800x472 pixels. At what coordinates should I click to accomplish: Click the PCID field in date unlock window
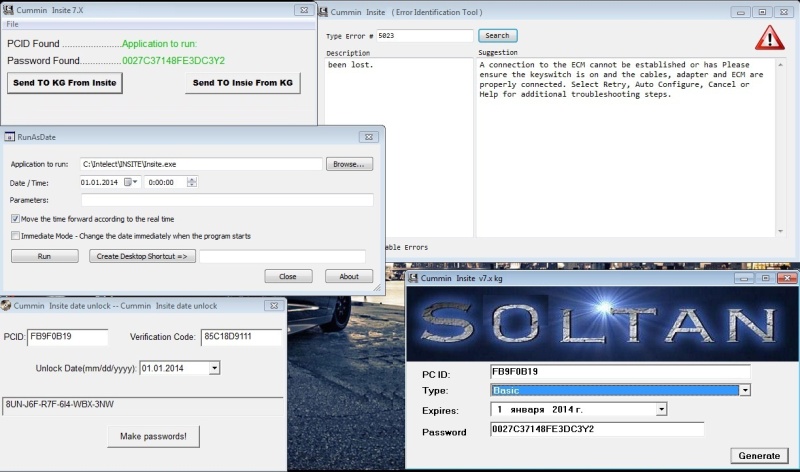coord(67,337)
